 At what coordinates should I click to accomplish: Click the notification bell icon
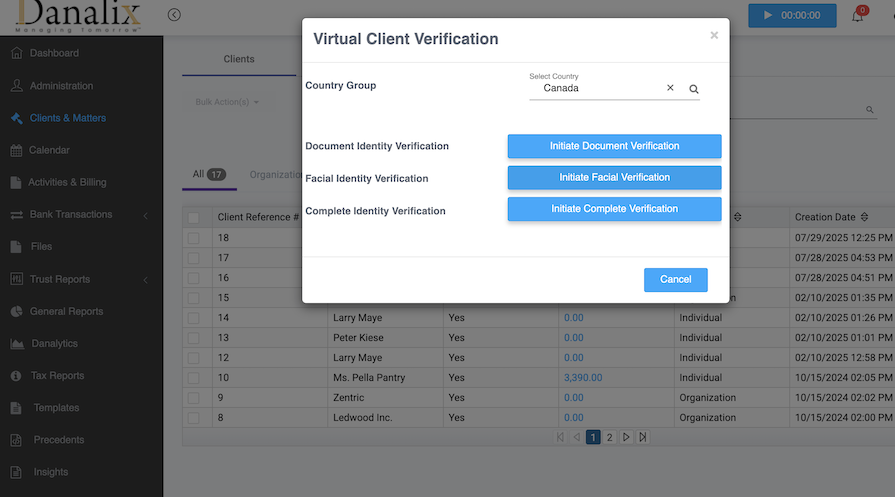pos(857,16)
